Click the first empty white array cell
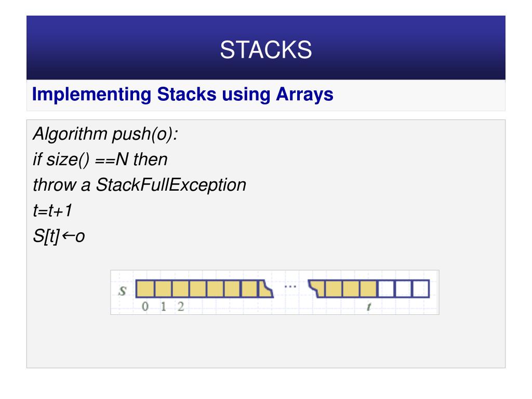Image resolution: width=532 pixels, height=399 pixels. pos(386,289)
